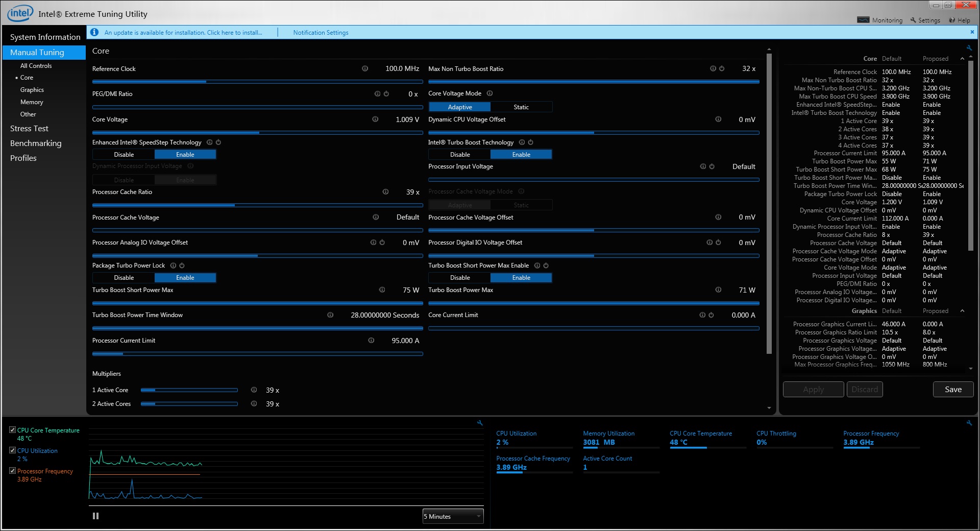Pause the monitoring graph
This screenshot has width=980, height=531.
tap(95, 516)
